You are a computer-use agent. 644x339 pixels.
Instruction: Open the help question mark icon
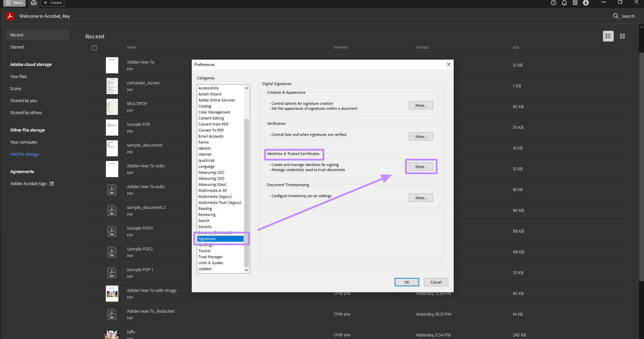553,3
